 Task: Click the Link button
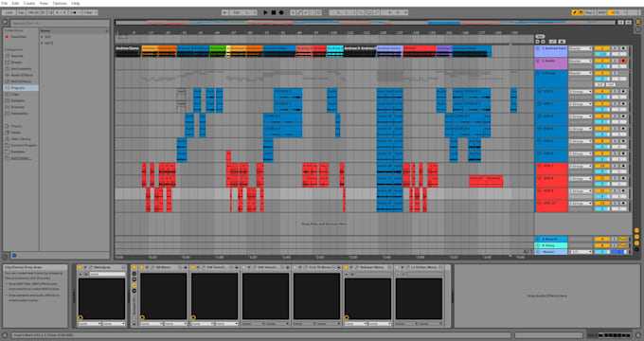tap(9, 12)
